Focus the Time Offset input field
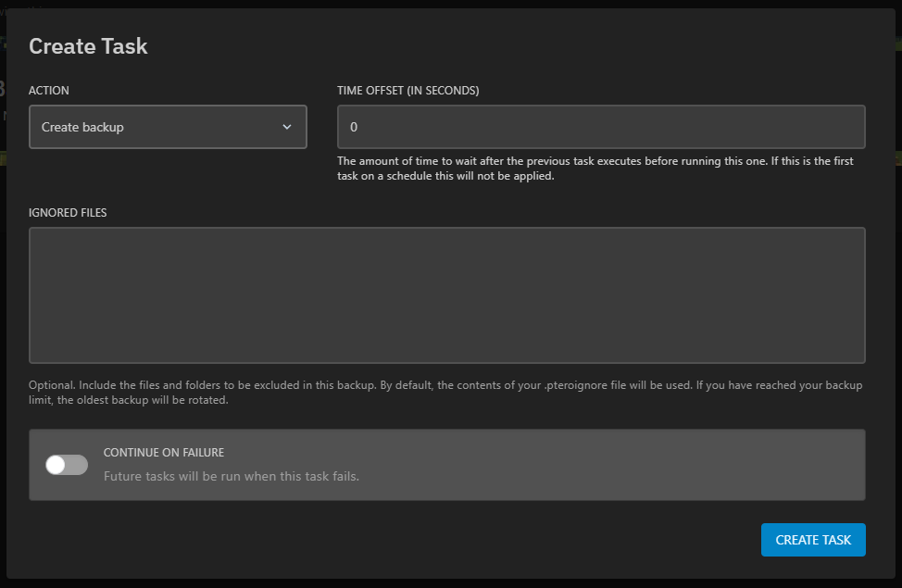 point(601,127)
